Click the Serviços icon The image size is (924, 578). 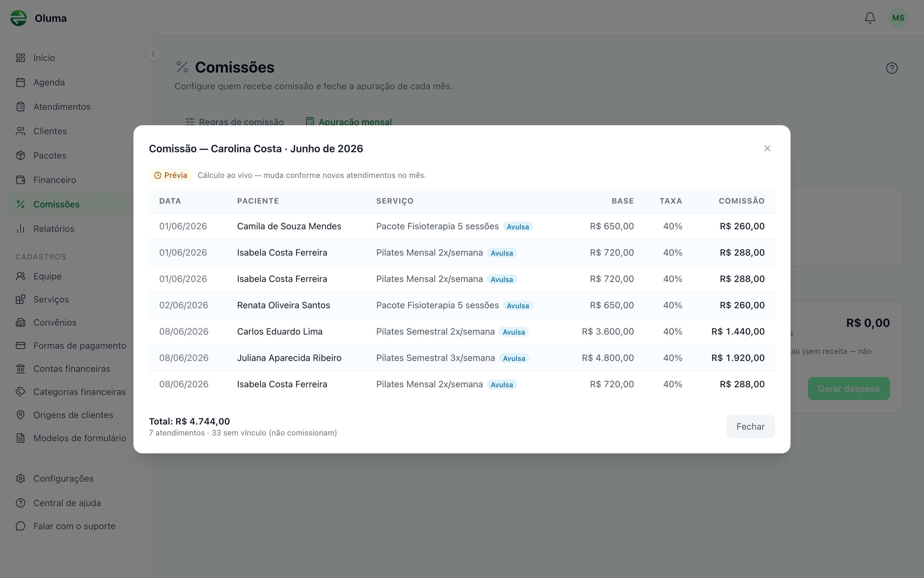[x=21, y=299]
